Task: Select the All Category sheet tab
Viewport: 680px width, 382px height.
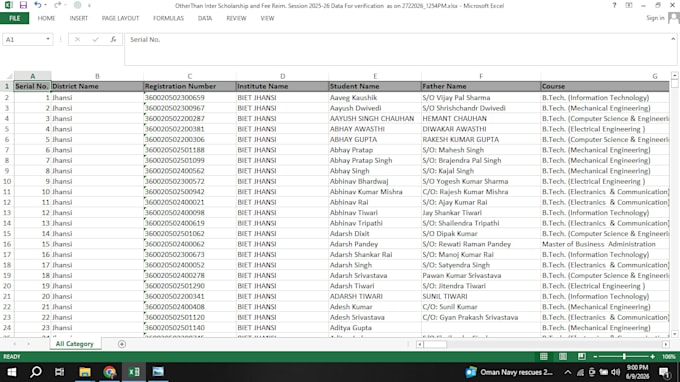Action: pos(75,344)
